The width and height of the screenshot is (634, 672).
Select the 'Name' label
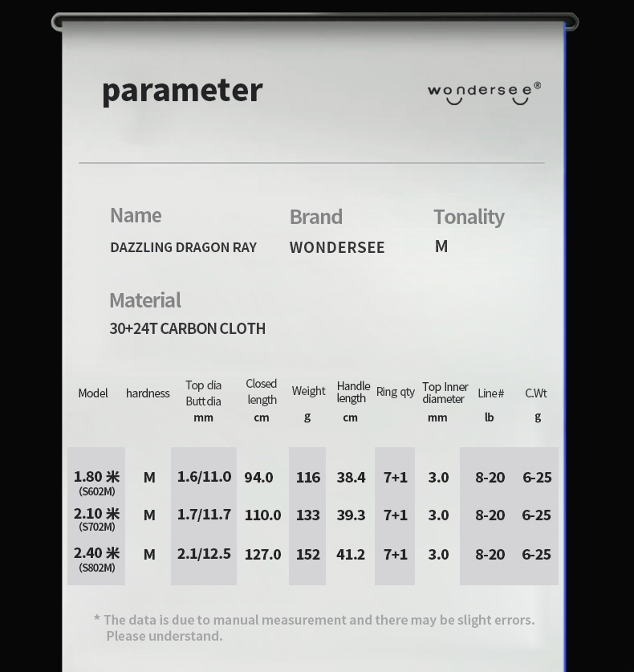point(136,216)
